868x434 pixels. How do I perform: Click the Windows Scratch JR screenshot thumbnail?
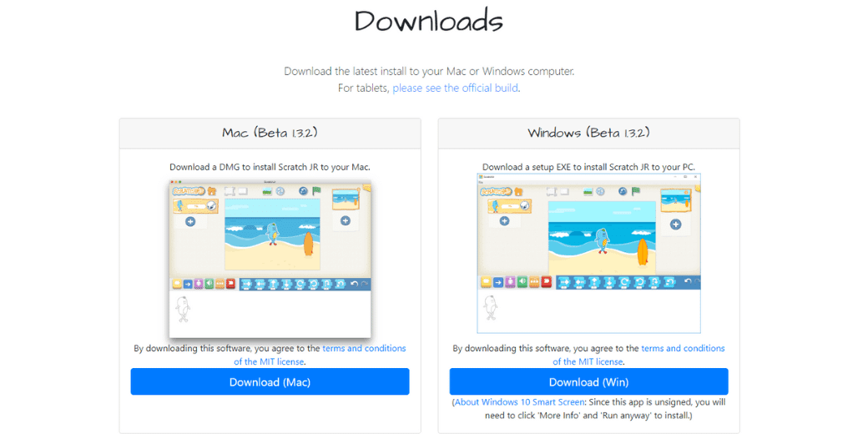589,253
